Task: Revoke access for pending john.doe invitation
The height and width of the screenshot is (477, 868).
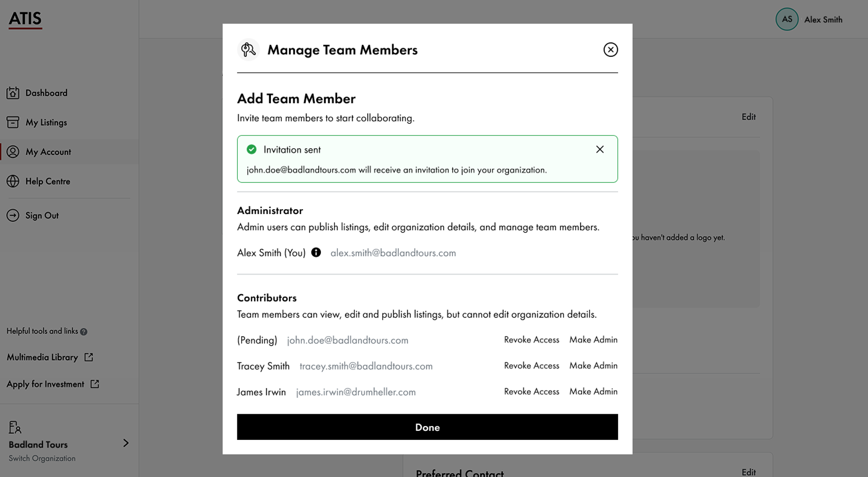Action: pyautogui.click(x=532, y=340)
